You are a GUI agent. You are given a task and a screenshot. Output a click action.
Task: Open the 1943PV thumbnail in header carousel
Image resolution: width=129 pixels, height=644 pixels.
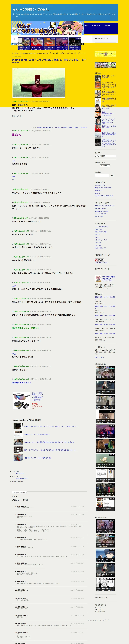49,44
